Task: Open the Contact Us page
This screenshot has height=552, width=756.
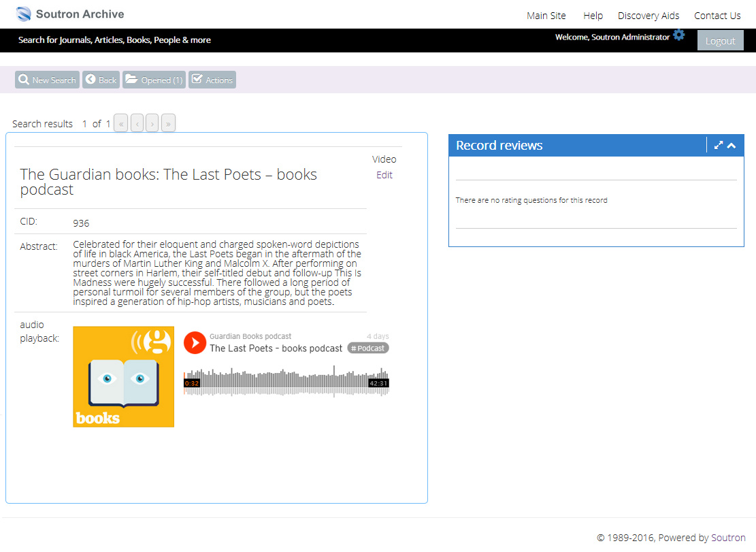Action: pyautogui.click(x=717, y=16)
